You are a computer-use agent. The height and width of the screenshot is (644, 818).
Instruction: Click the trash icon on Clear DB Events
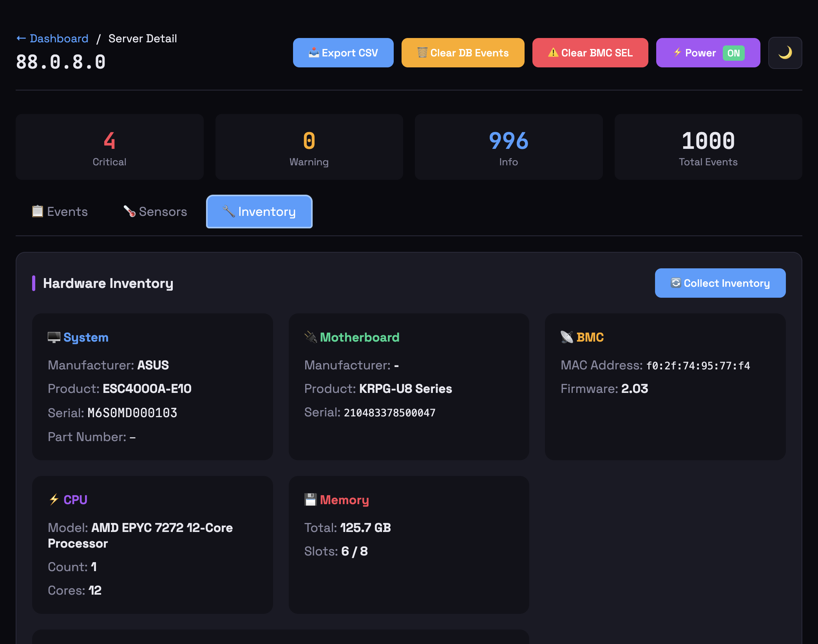(422, 52)
